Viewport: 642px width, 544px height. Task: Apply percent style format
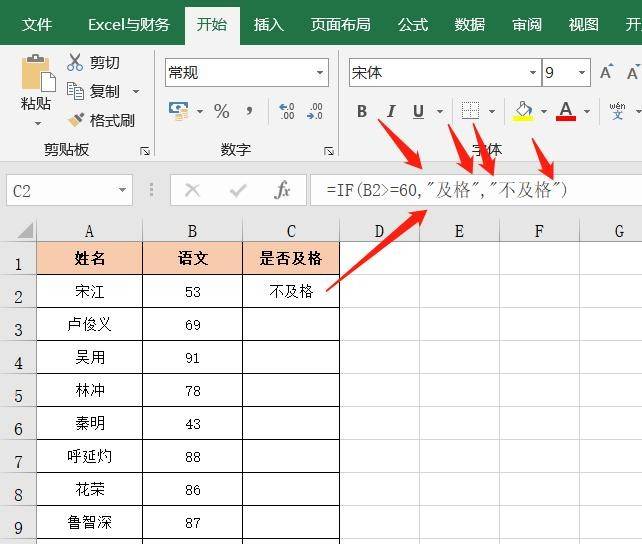tap(222, 111)
